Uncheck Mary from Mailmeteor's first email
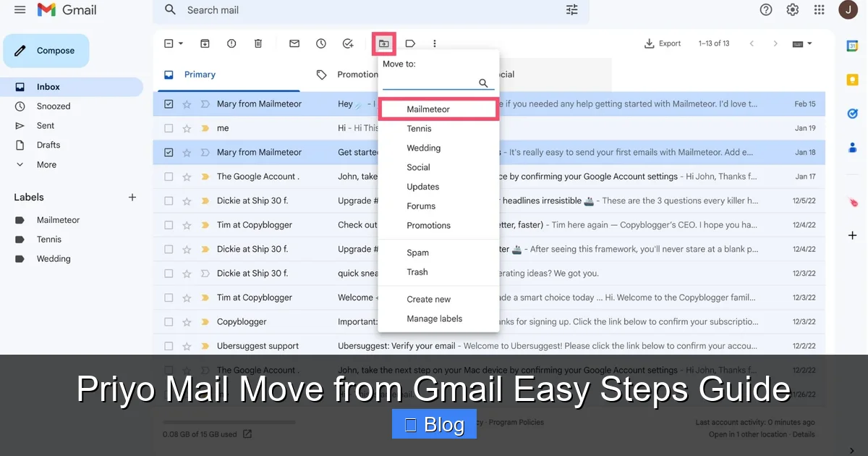Viewport: 868px width, 456px height. point(169,104)
